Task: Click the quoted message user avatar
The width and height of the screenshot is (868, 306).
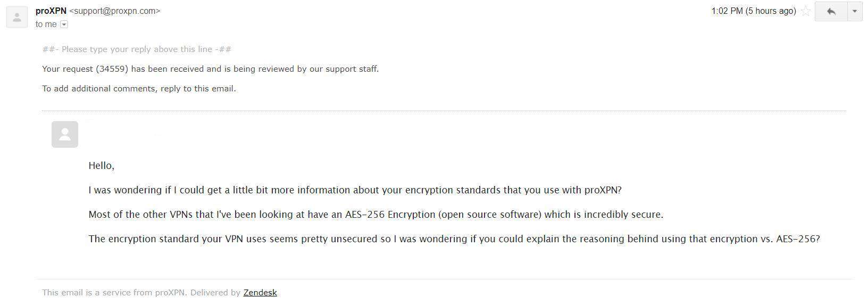Action: pos(65,134)
